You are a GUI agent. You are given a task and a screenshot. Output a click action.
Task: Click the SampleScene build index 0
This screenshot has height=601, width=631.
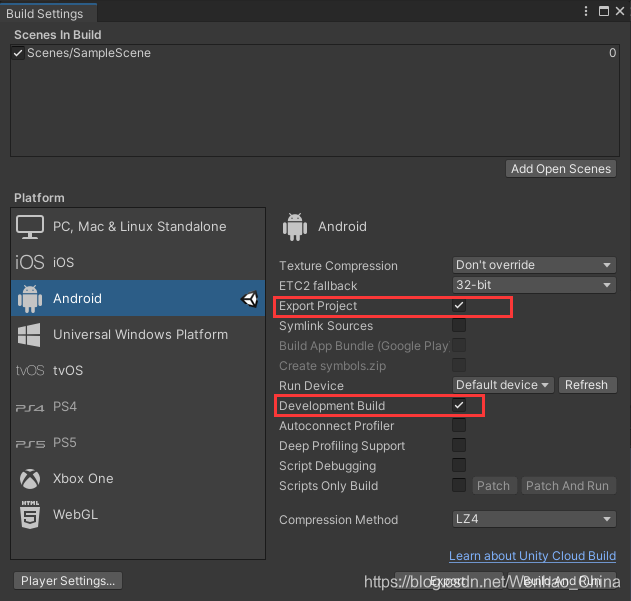pyautogui.click(x=612, y=53)
